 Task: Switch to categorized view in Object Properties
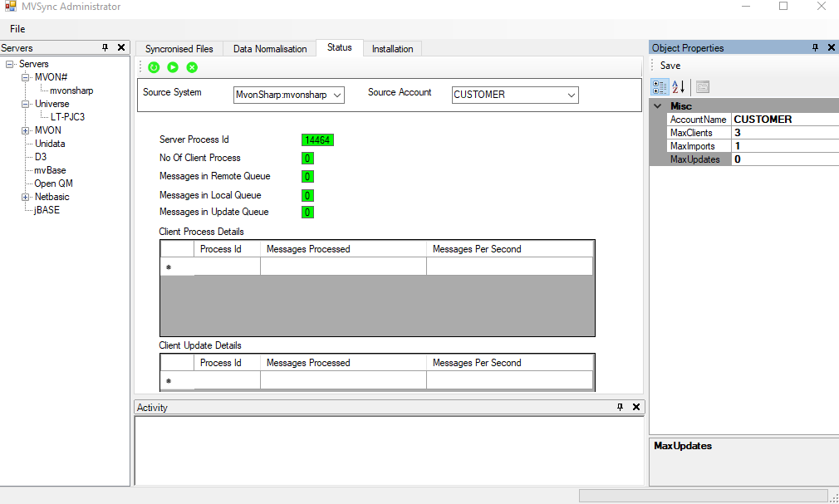pyautogui.click(x=660, y=86)
